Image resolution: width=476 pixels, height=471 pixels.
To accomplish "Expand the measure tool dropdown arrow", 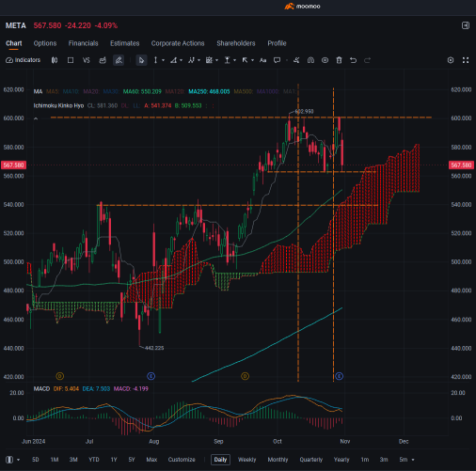I will point(234,60).
